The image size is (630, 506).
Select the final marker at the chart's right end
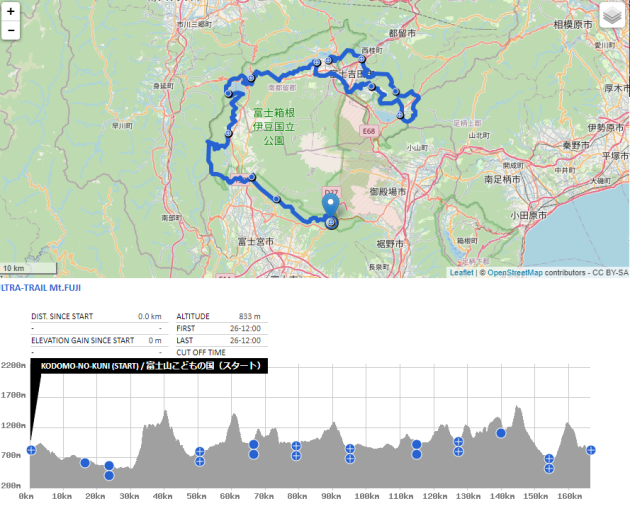[591, 450]
